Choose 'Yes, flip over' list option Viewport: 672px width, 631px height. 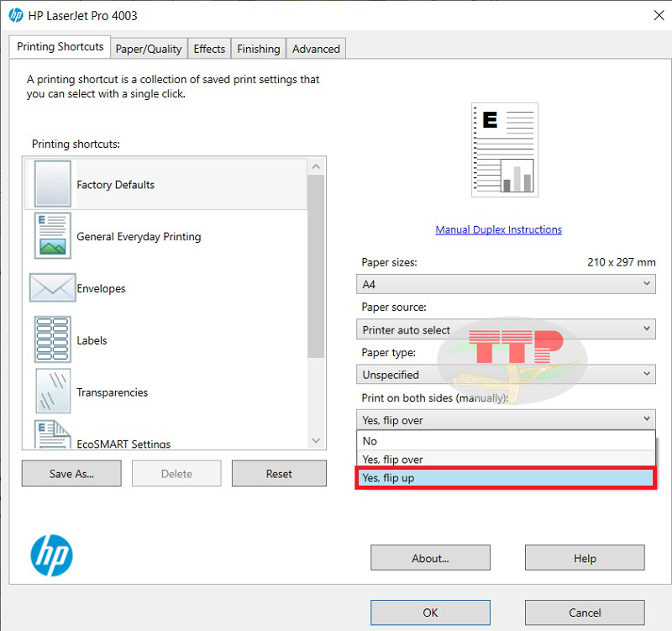pos(506,459)
